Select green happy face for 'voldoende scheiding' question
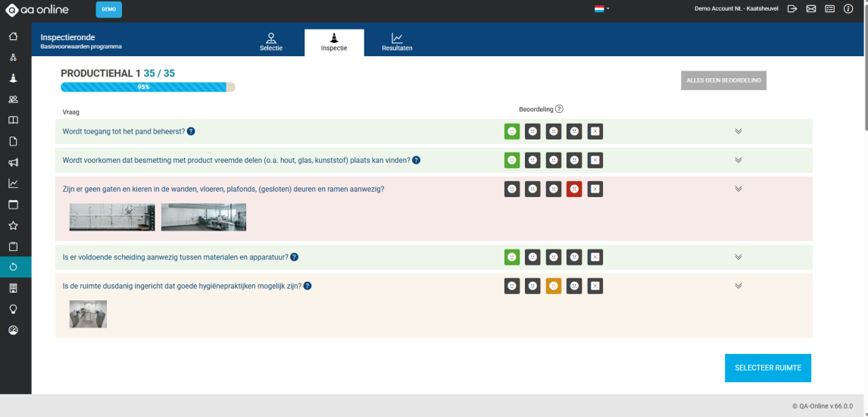Image resolution: width=868 pixels, height=417 pixels. [512, 257]
